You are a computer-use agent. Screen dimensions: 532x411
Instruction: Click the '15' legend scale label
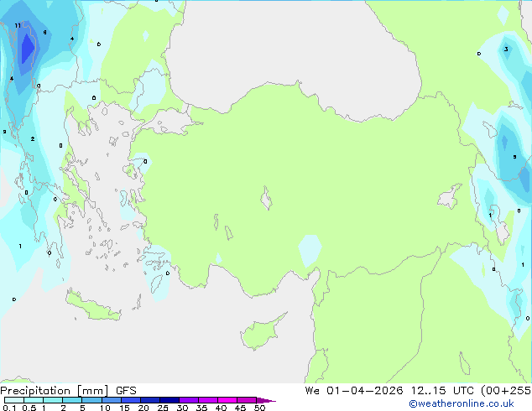click(124, 408)
